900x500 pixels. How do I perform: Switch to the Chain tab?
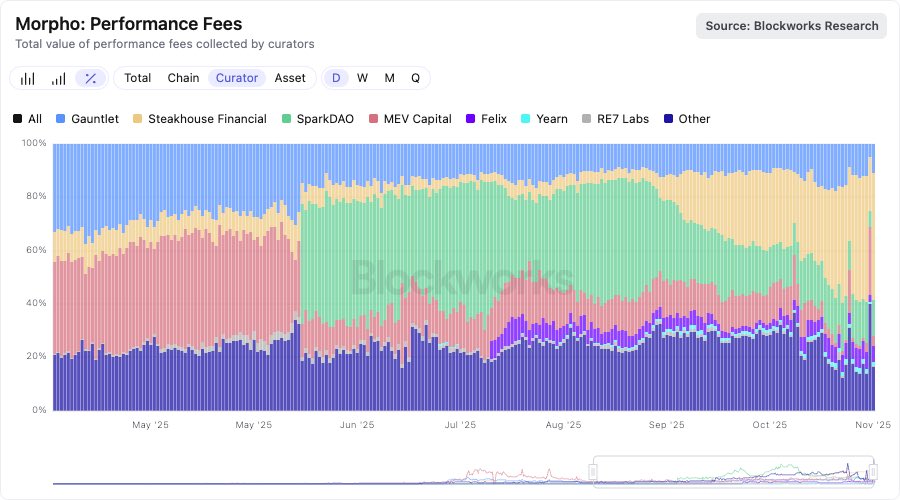coord(183,78)
